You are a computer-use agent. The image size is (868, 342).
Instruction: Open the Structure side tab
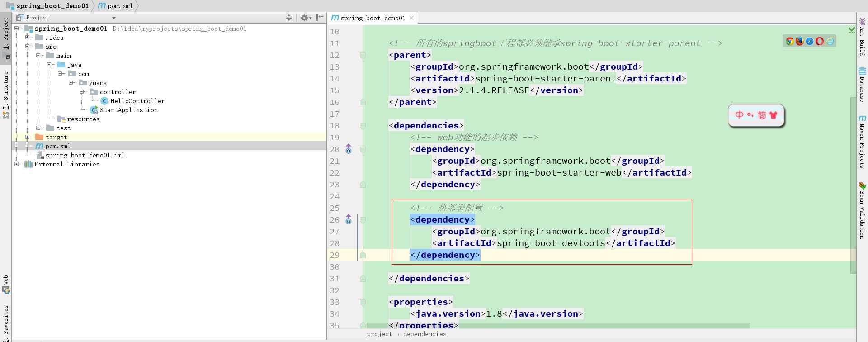[x=6, y=94]
